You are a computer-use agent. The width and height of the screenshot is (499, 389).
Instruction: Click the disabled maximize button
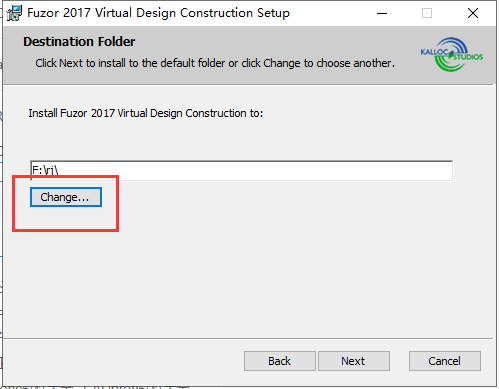pyautogui.click(x=427, y=13)
